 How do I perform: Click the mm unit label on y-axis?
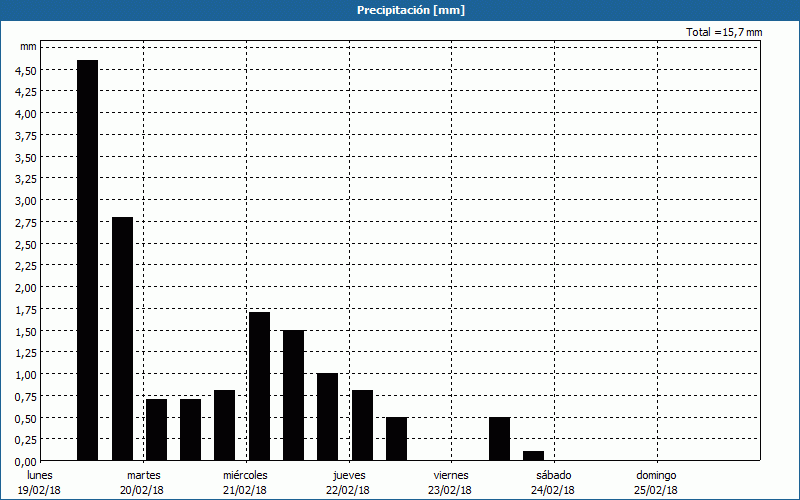pos(28,47)
